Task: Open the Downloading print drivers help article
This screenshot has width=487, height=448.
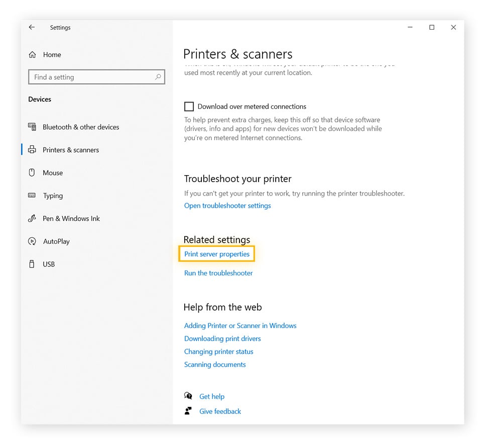Action: (222, 339)
